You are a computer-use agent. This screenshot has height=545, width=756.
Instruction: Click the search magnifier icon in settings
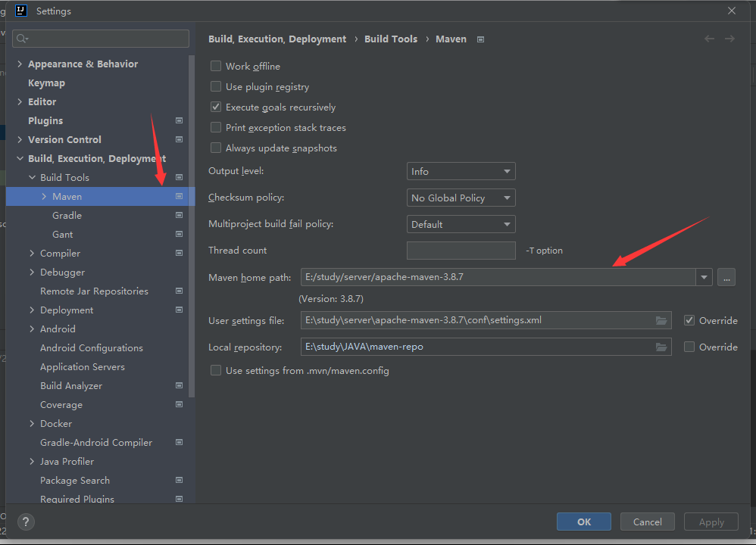pyautogui.click(x=22, y=39)
